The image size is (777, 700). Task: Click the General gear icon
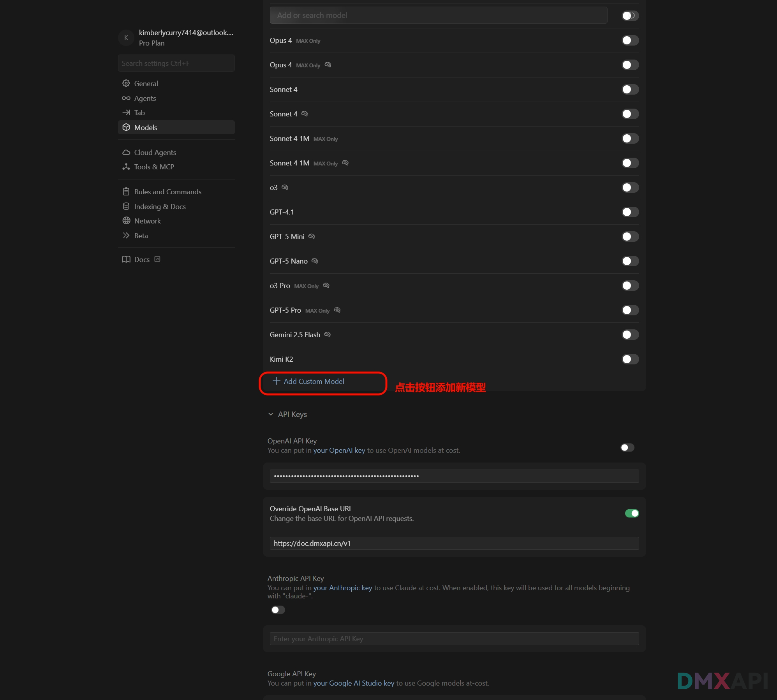pyautogui.click(x=126, y=83)
